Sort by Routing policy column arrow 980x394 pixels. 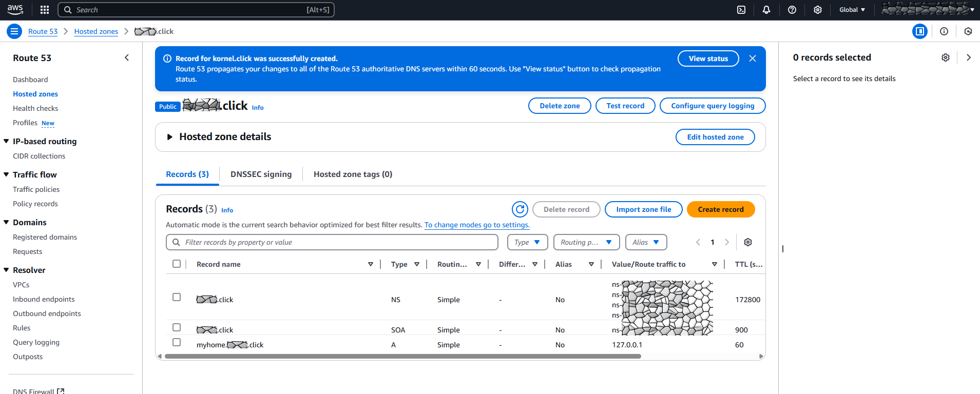[478, 264]
